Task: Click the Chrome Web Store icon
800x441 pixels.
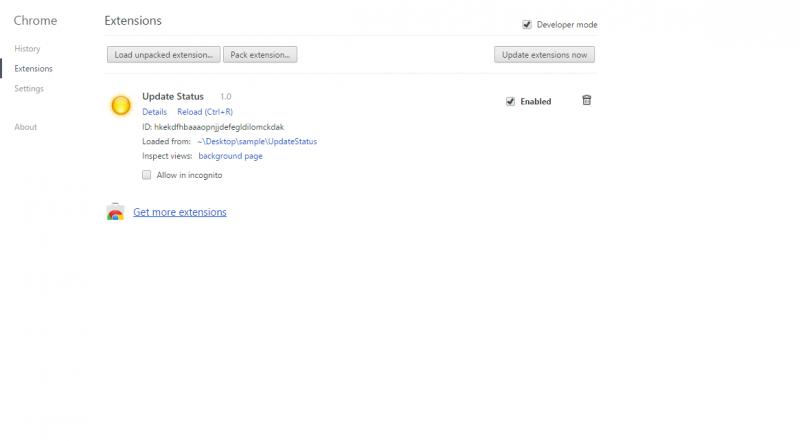Action: click(x=115, y=212)
